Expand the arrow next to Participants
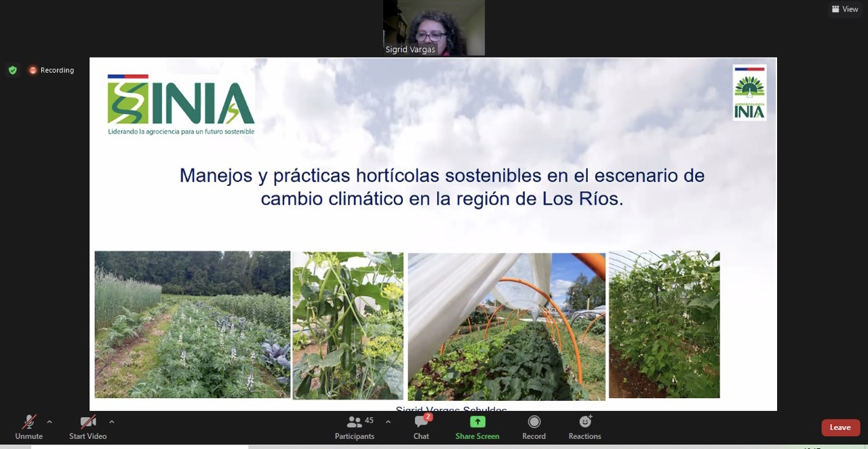 click(388, 422)
